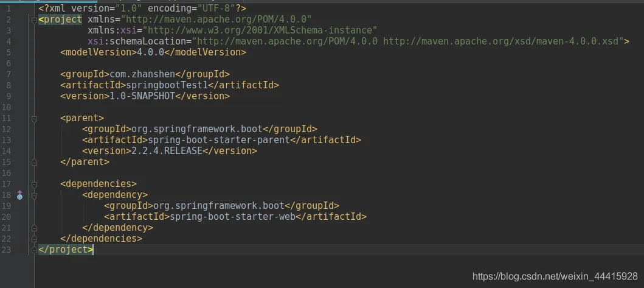
Task: Place cursor on 2.2.4.RELEASE version text
Action: coord(167,151)
